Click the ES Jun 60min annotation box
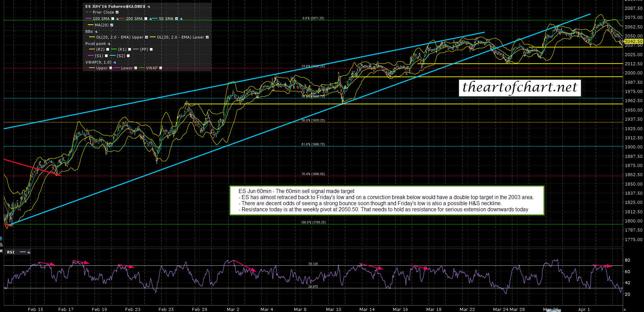Screen dimensions: 644x312 coord(386,200)
